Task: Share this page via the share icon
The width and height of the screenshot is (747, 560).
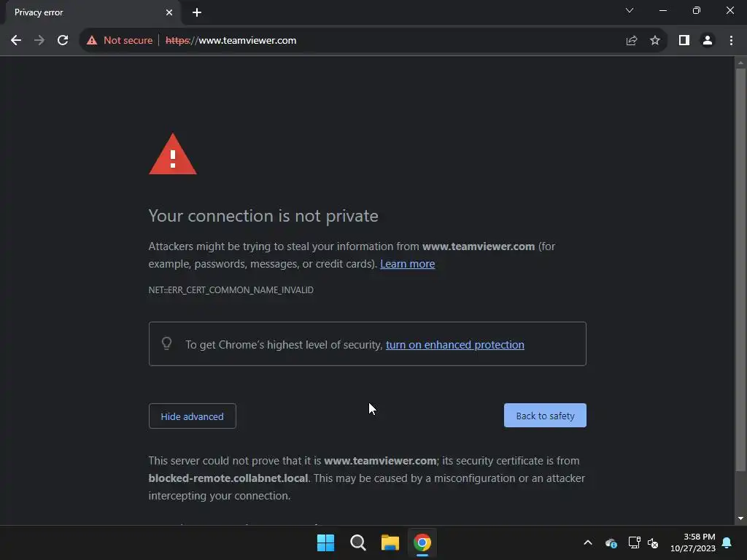Action: click(632, 41)
